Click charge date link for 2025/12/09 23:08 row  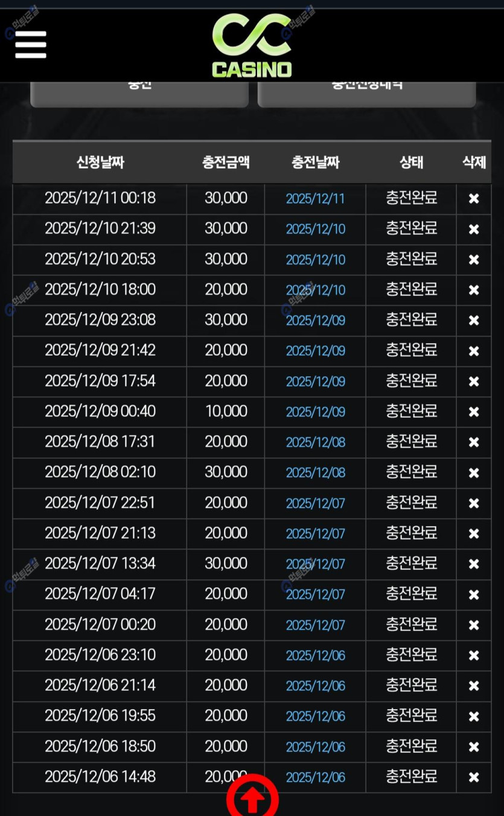315,320
